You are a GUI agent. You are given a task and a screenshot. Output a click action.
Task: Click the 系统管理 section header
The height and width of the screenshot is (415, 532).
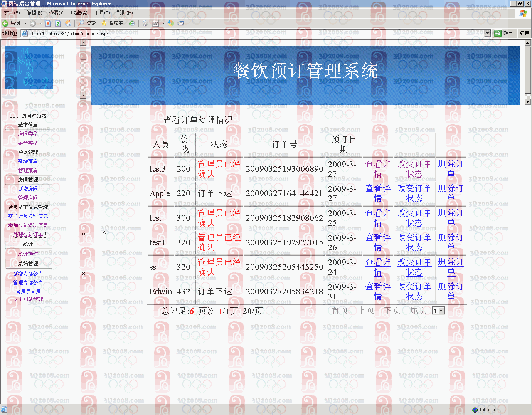(28, 264)
